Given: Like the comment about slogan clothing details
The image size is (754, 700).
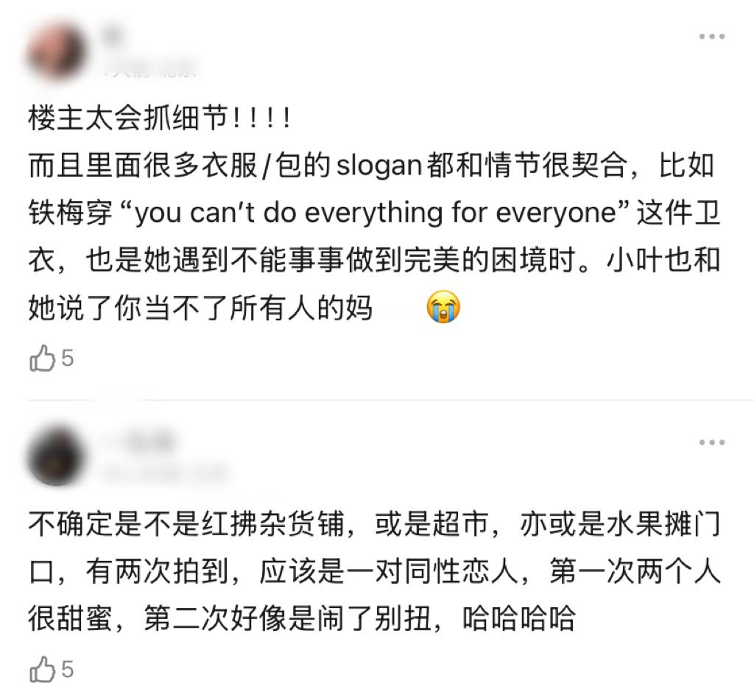Looking at the screenshot, I should tap(42, 358).
